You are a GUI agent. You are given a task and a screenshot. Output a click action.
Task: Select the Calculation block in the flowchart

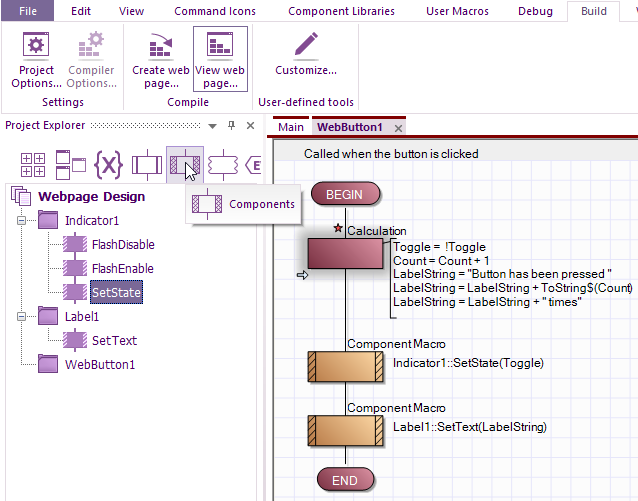345,254
